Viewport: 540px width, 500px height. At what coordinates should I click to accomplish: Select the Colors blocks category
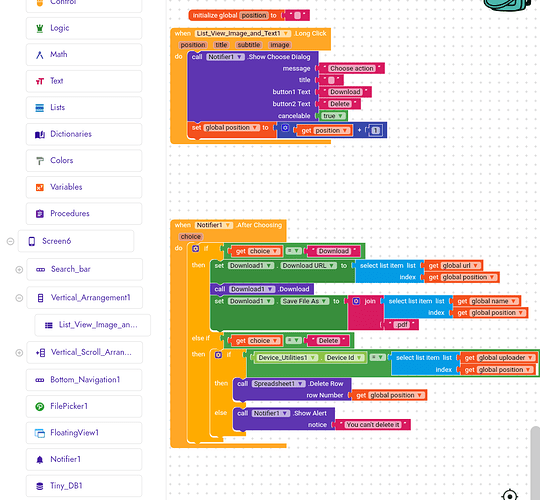[x=84, y=161]
